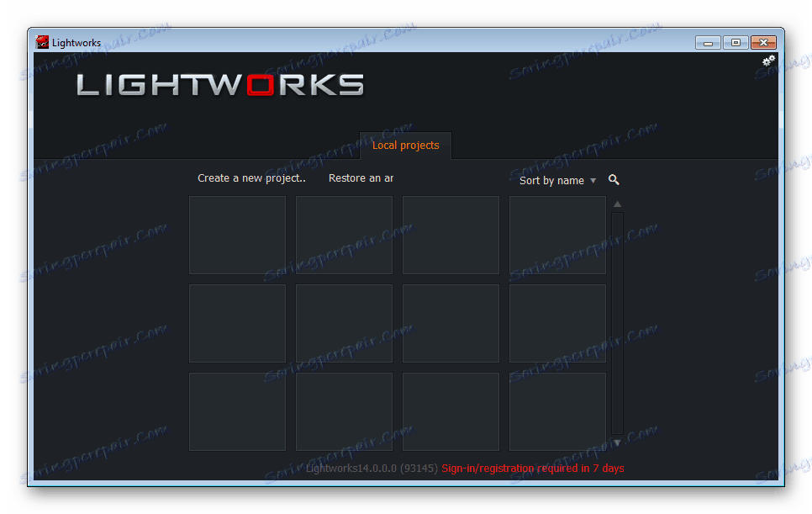
Task: Click the search magnifier icon
Action: tap(614, 180)
